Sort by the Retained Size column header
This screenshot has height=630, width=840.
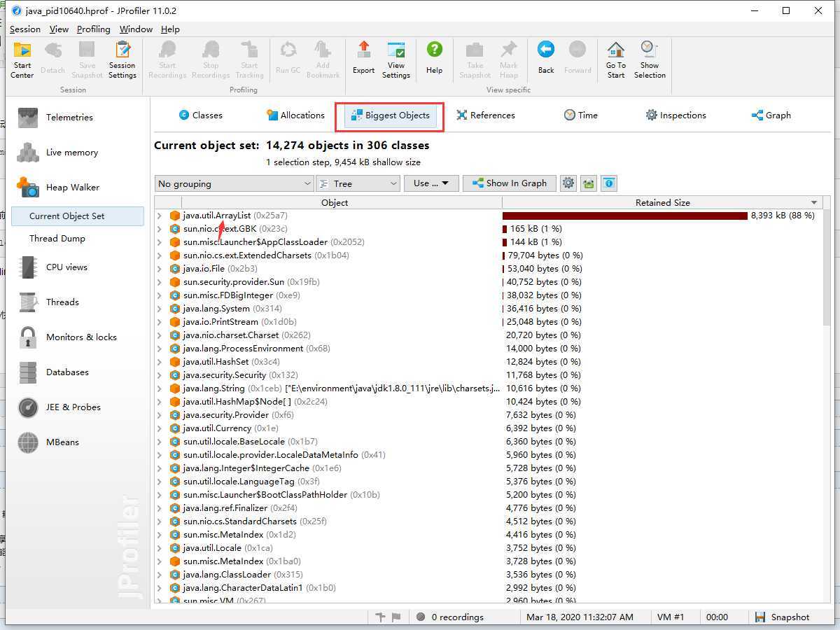[x=662, y=203]
